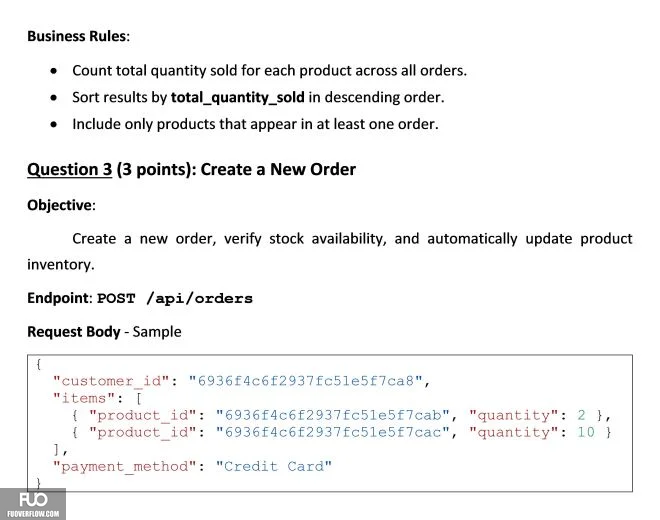Click 'Create a New Order' heading text

click(x=278, y=169)
